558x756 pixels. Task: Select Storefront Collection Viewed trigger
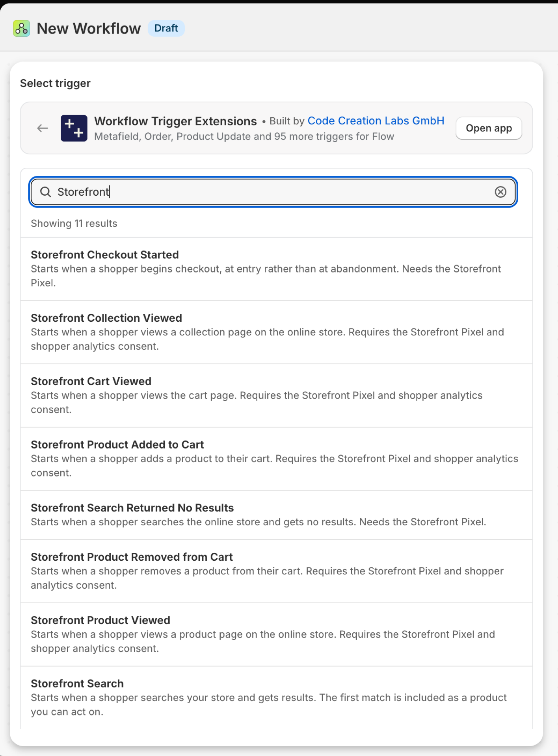[277, 332]
